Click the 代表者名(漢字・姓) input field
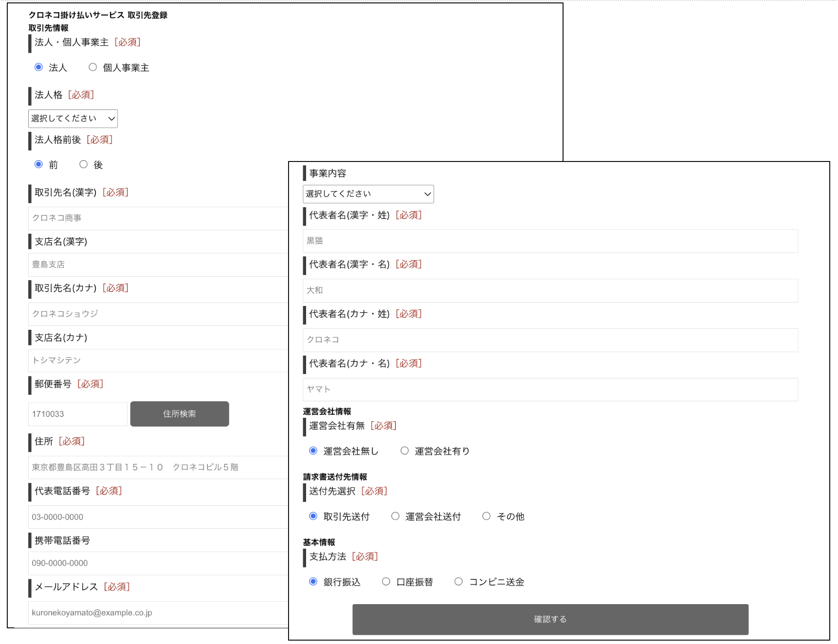 point(550,241)
